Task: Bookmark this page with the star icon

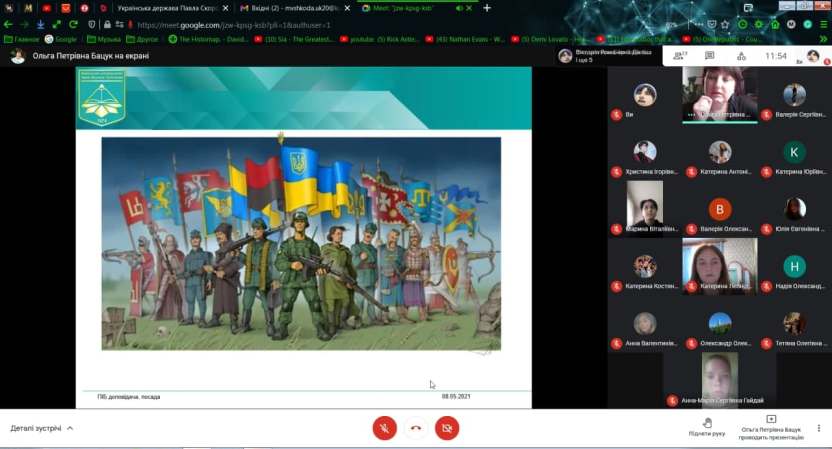Action: point(725,24)
